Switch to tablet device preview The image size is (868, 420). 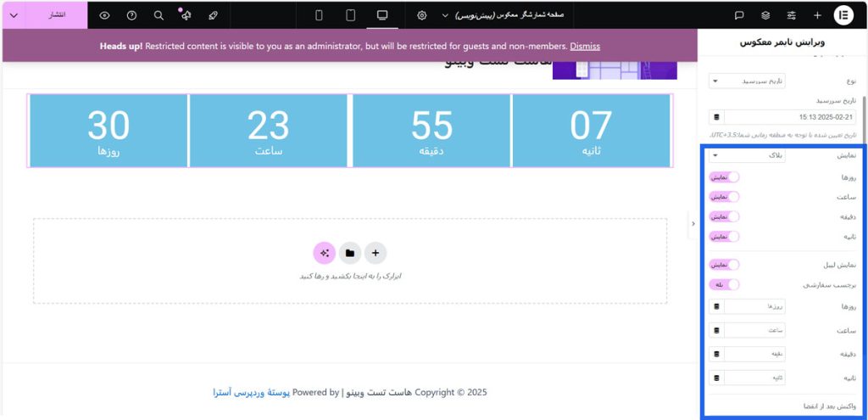[x=350, y=15]
